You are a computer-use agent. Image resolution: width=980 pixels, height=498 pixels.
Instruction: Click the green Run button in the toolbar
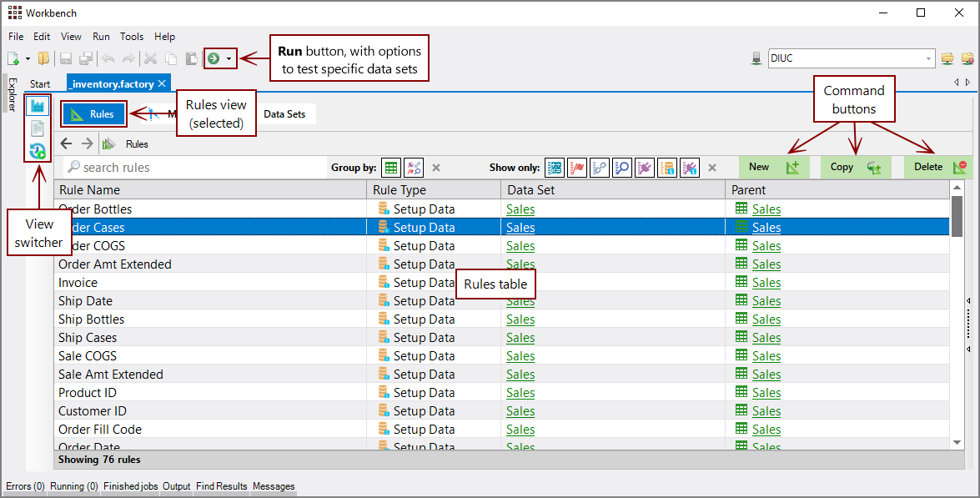click(x=215, y=58)
